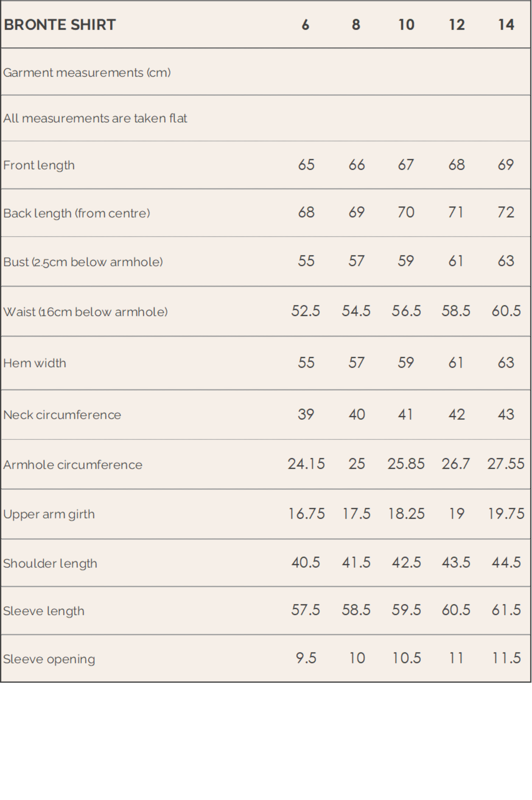Select Back length value for size 12
This screenshot has width=532, height=800.
click(x=456, y=212)
